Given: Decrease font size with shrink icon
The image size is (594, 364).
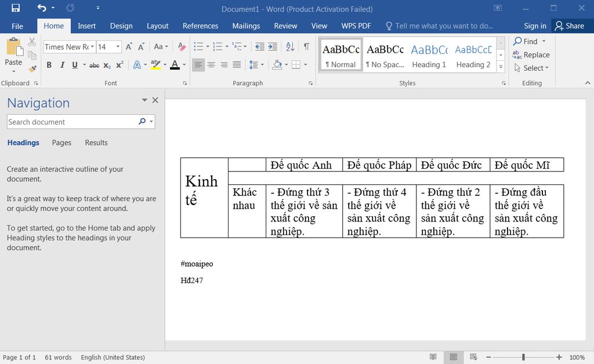Looking at the screenshot, I should [x=141, y=46].
